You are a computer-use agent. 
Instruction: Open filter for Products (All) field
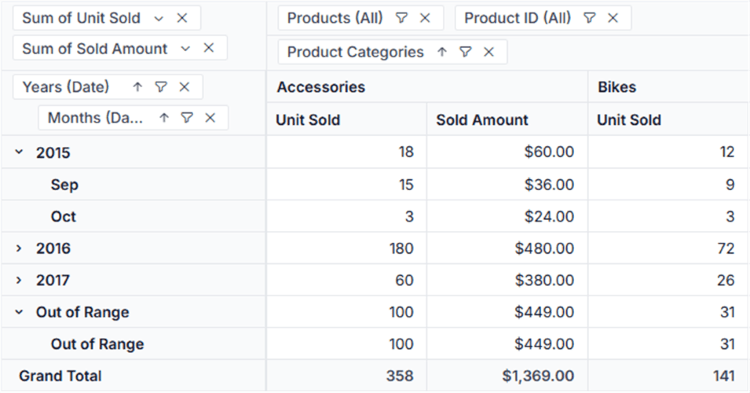click(x=401, y=18)
